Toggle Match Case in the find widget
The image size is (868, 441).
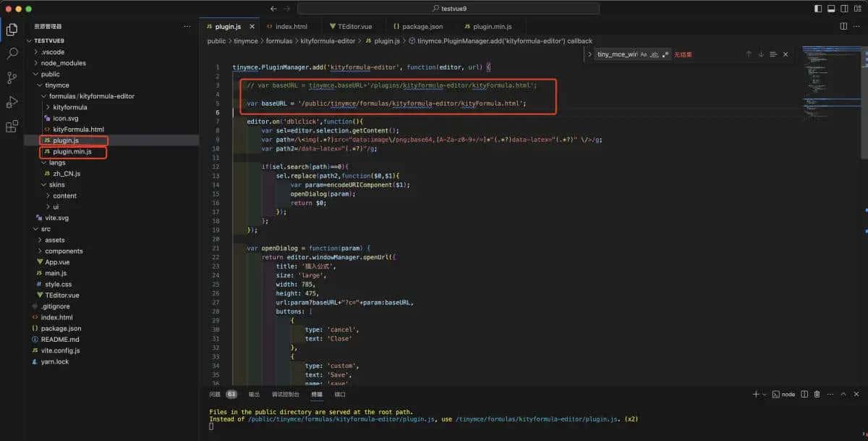point(643,54)
